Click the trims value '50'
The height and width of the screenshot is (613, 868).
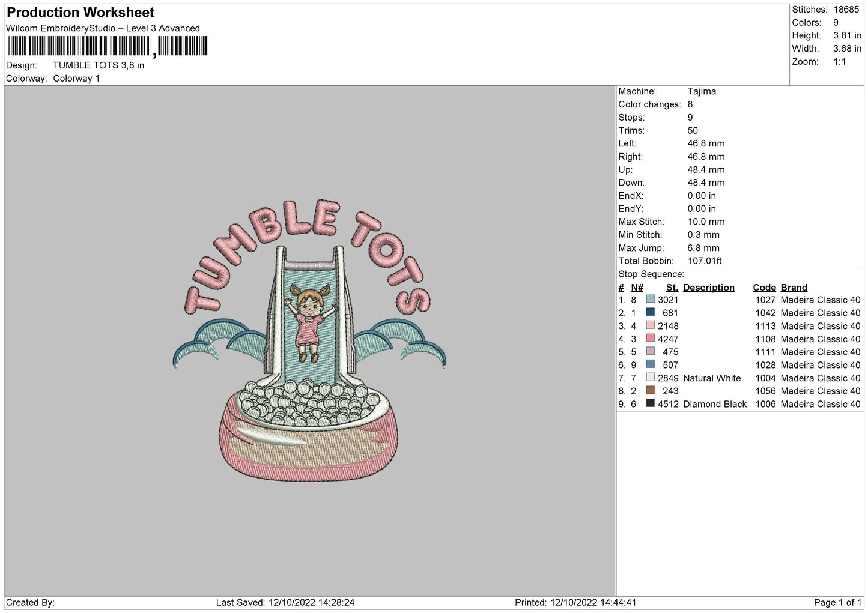(693, 130)
